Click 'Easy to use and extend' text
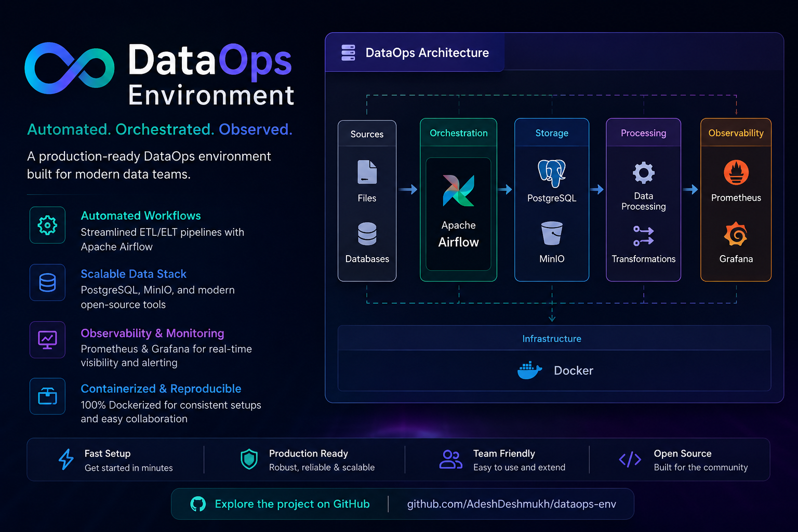The height and width of the screenshot is (532, 798). pos(519,468)
